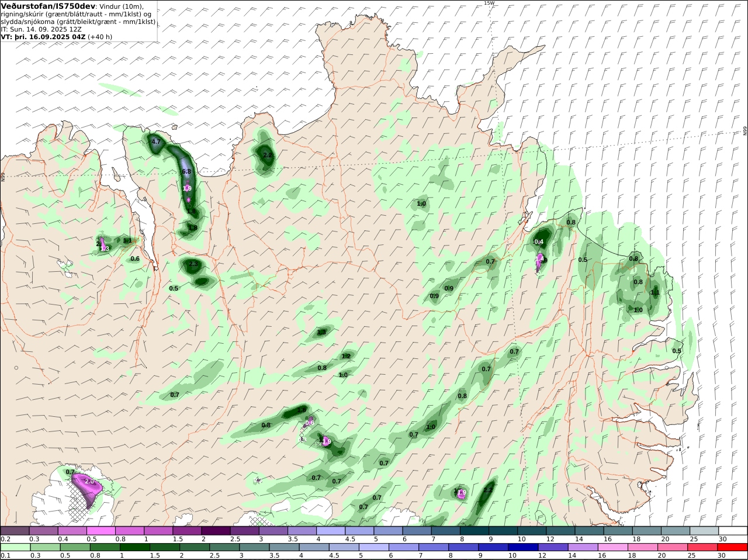Click the palest green swatch after 0.1 in the lower rain legend row
Screen dimensions: 748x560
coord(15,547)
